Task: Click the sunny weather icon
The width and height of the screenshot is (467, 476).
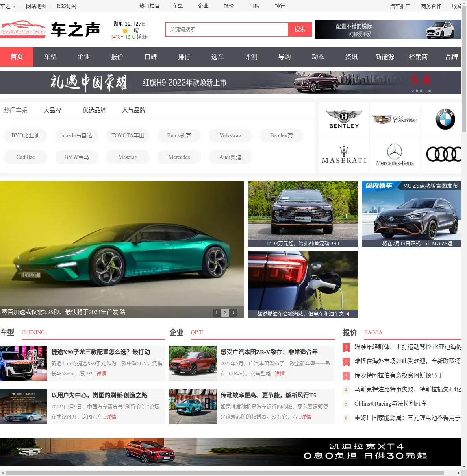Action: click(x=125, y=31)
